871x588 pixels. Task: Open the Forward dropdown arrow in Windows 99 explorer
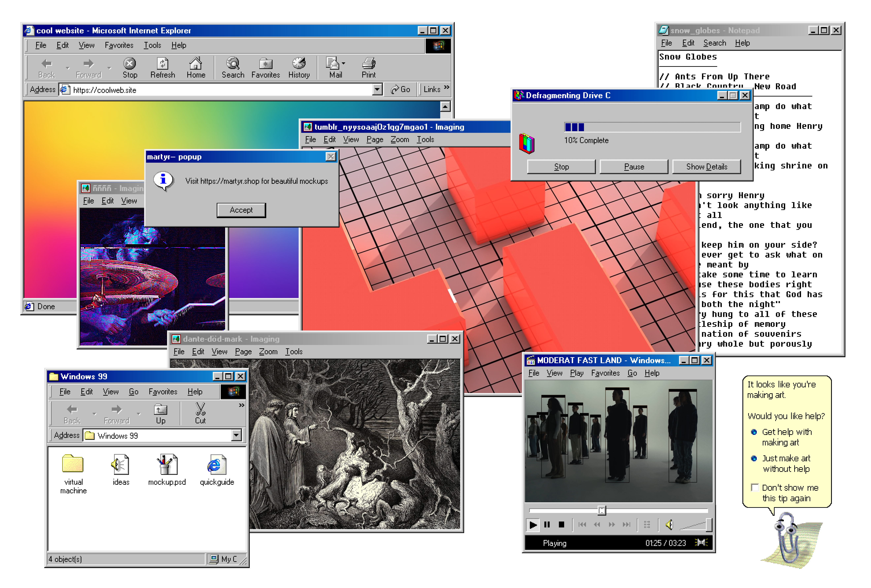pos(139,414)
